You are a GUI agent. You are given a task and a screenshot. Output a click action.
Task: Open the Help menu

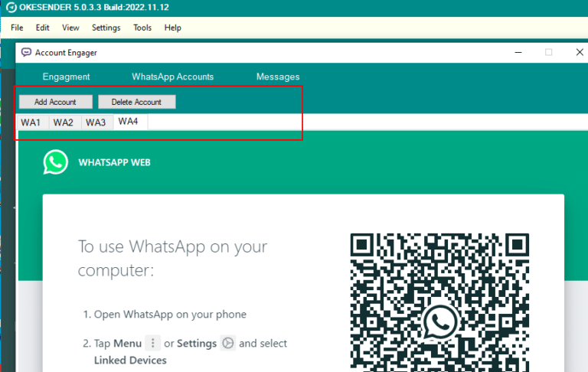click(x=173, y=28)
